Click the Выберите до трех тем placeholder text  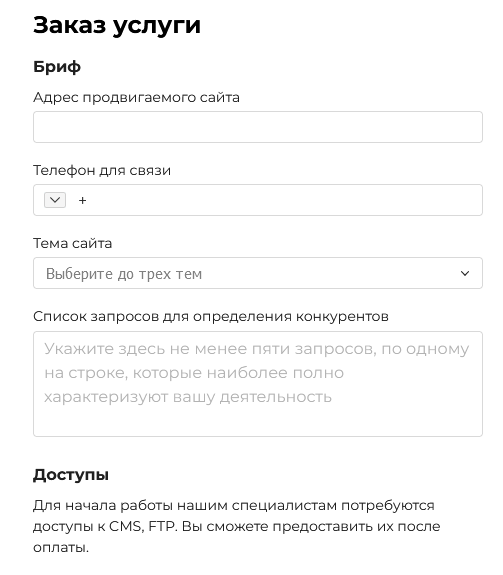124,274
